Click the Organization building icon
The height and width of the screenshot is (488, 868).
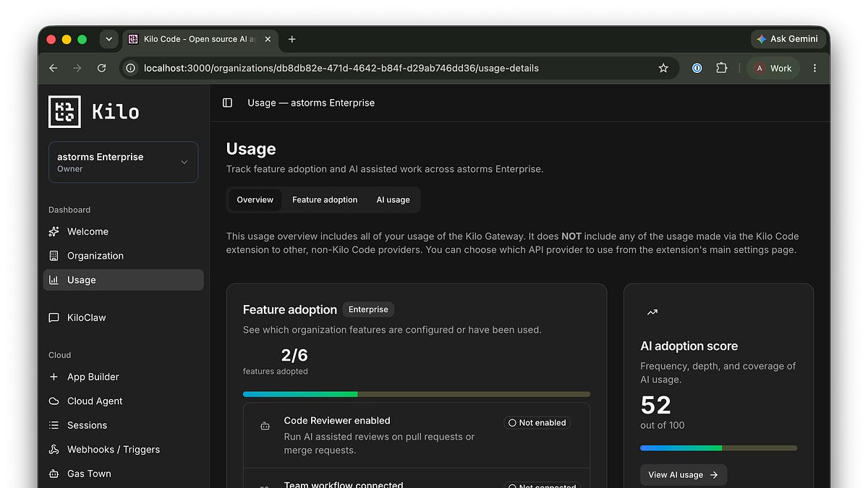(54, 256)
